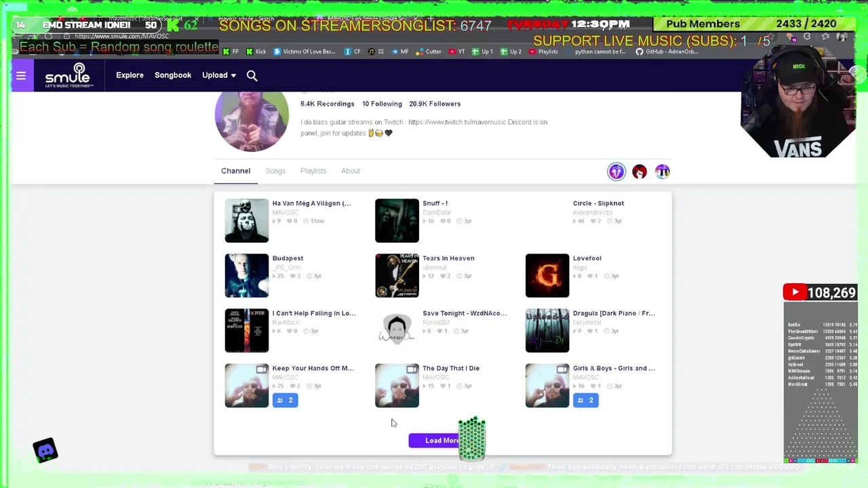
Task: Open the FP bookmark
Action: tap(231, 52)
